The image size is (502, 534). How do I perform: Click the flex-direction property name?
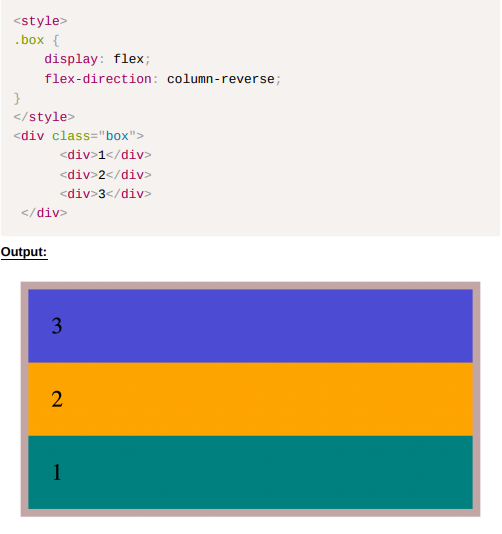coord(98,79)
